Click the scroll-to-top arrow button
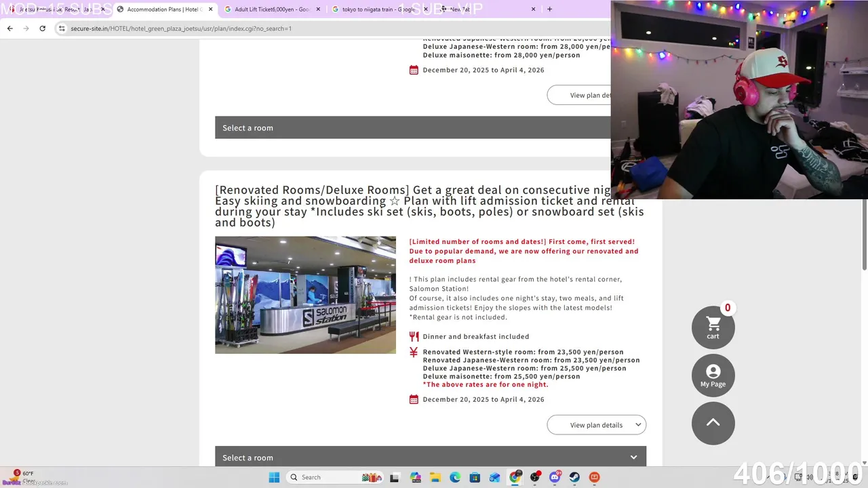The width and height of the screenshot is (868, 488). click(713, 423)
